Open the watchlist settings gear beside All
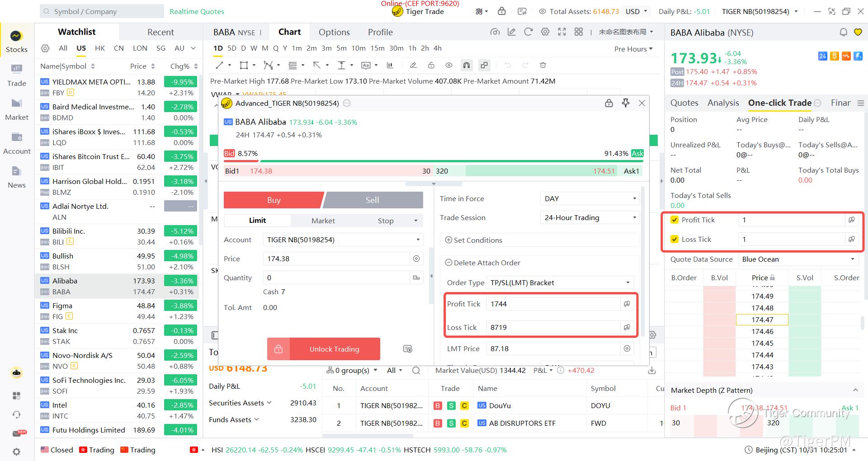The width and height of the screenshot is (868, 461). 45,48
